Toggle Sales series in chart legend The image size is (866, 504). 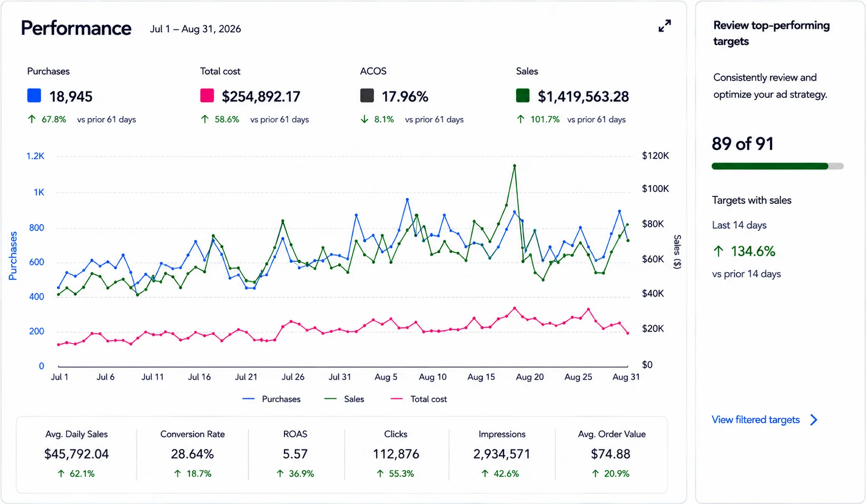coord(344,399)
